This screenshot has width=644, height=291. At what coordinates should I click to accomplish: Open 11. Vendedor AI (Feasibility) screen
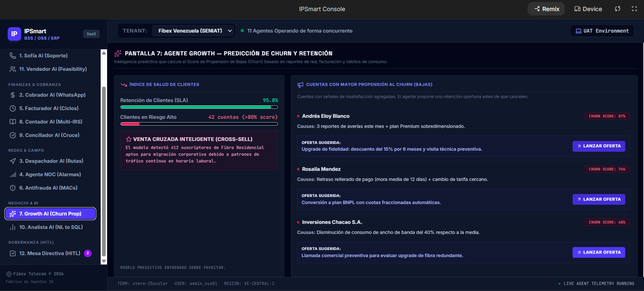[x=50, y=69]
